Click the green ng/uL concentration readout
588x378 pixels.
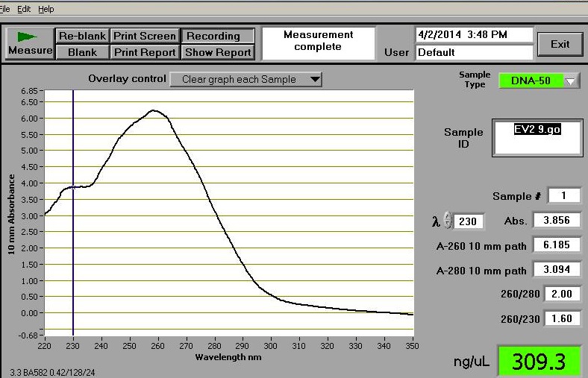click(539, 362)
